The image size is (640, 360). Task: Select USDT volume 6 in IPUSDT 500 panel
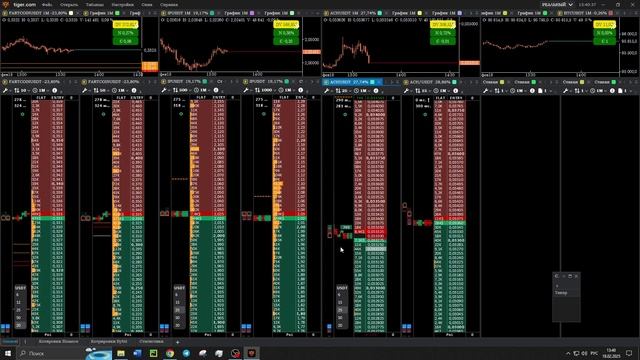click(x=178, y=295)
